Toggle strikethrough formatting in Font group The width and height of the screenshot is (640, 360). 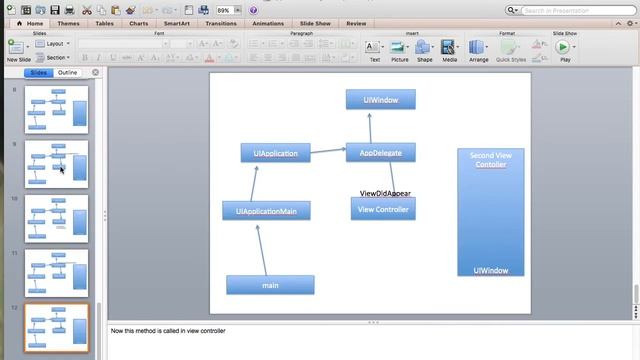[x=127, y=58]
